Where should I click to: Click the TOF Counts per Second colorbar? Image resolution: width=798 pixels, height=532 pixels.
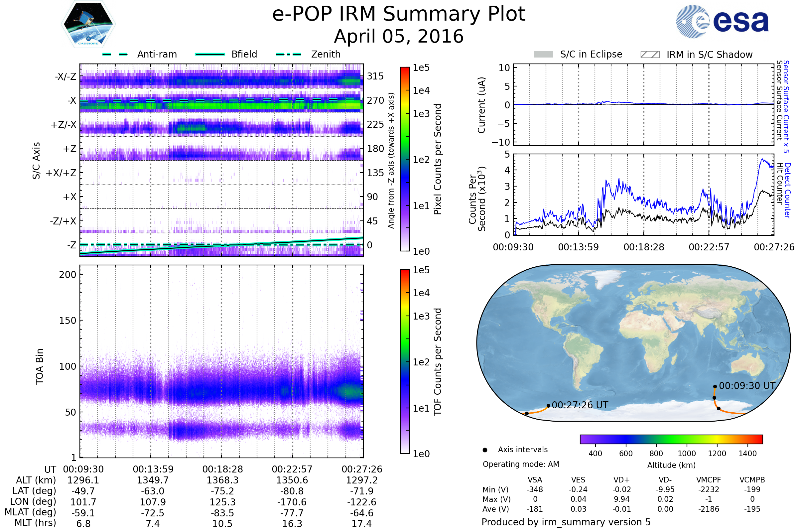click(405, 361)
